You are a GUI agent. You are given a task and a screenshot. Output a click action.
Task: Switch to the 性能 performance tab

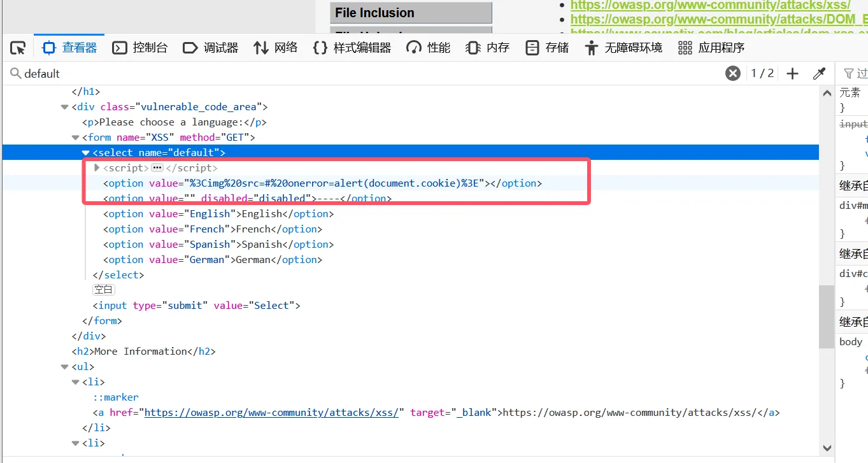(x=428, y=48)
